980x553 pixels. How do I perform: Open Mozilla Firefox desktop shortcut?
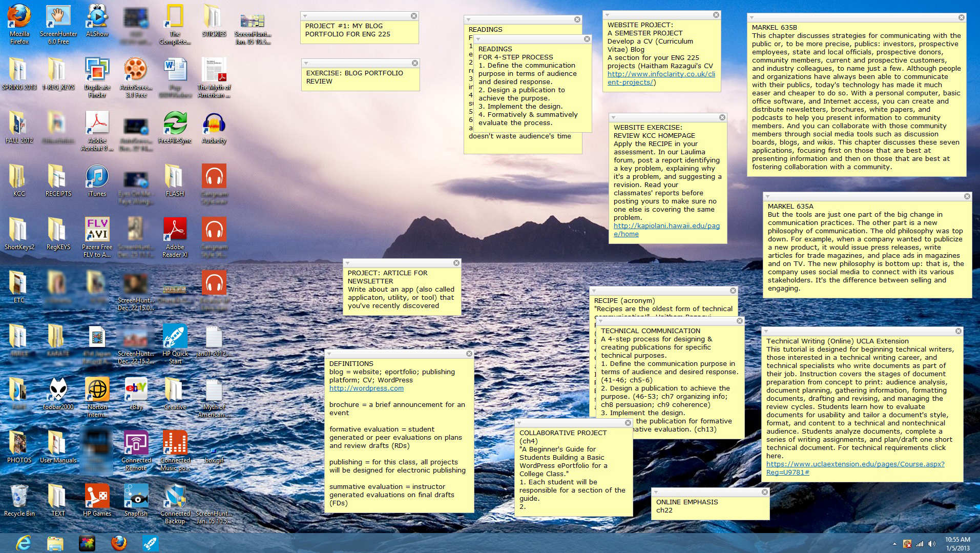[x=19, y=18]
